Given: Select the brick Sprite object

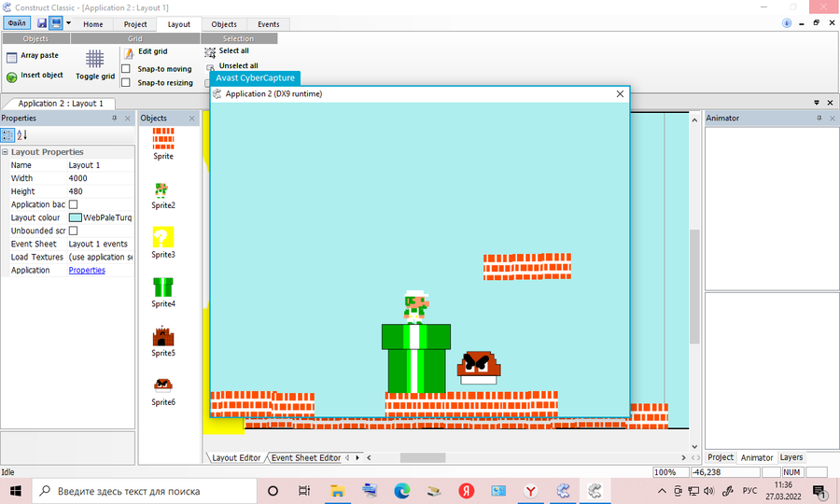Looking at the screenshot, I should (x=163, y=144).
